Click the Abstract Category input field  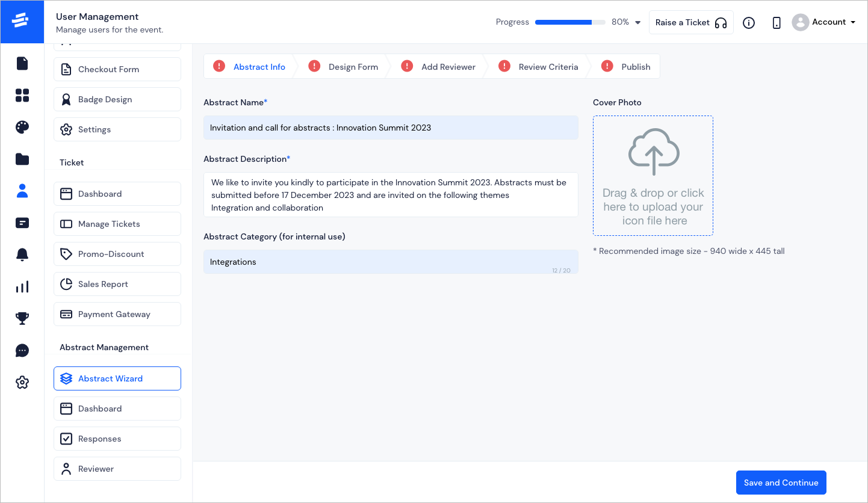(x=391, y=262)
